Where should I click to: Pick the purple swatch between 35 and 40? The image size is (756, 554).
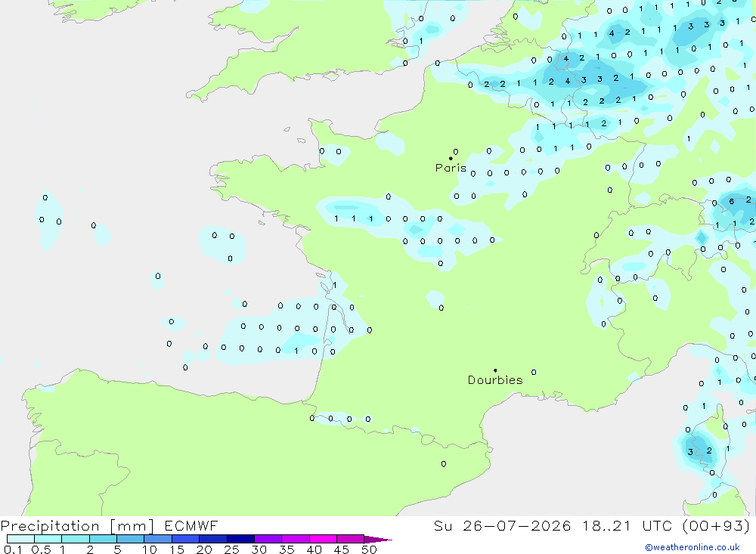click(x=295, y=539)
